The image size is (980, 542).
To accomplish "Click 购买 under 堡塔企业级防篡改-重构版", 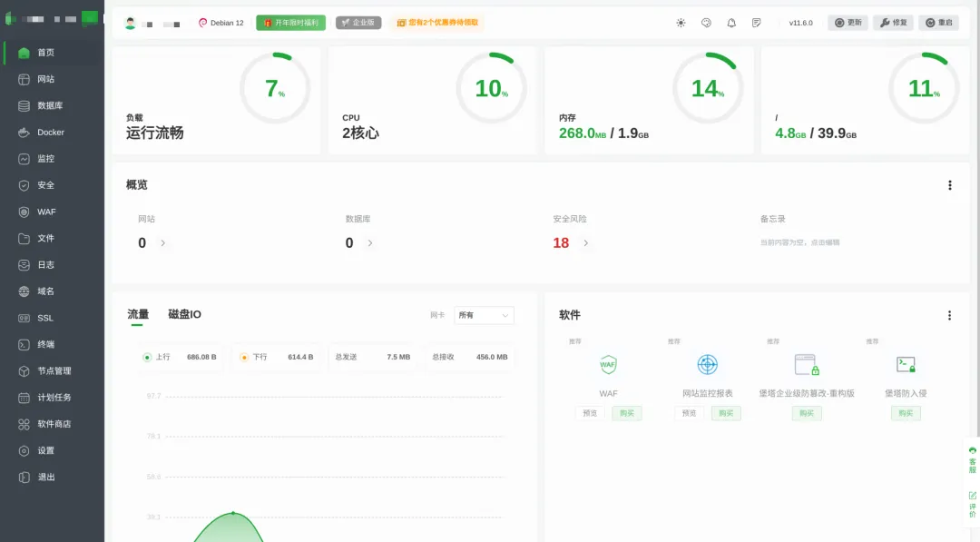I will [807, 413].
